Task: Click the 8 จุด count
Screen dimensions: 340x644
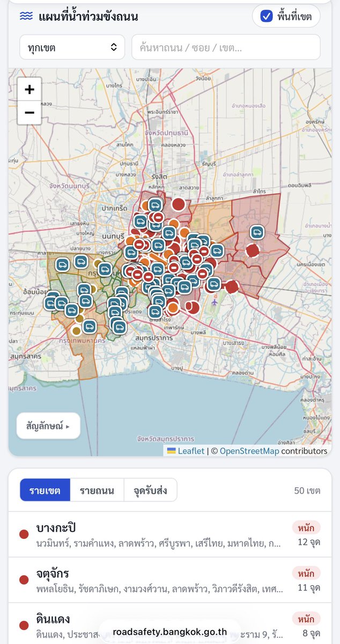Action: (311, 633)
